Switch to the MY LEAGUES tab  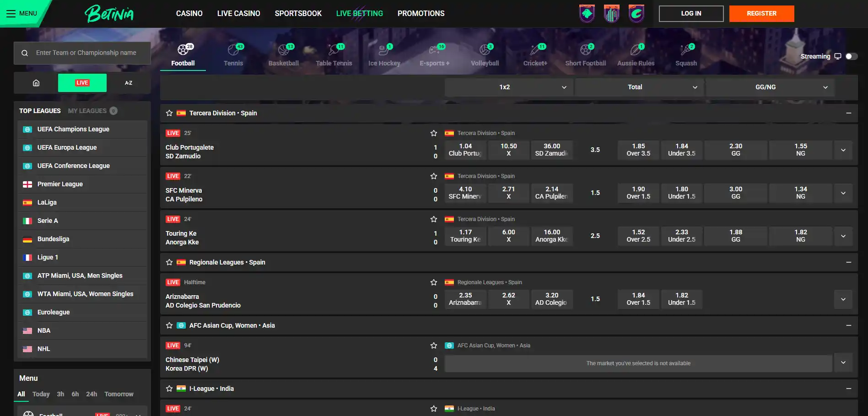click(92, 111)
